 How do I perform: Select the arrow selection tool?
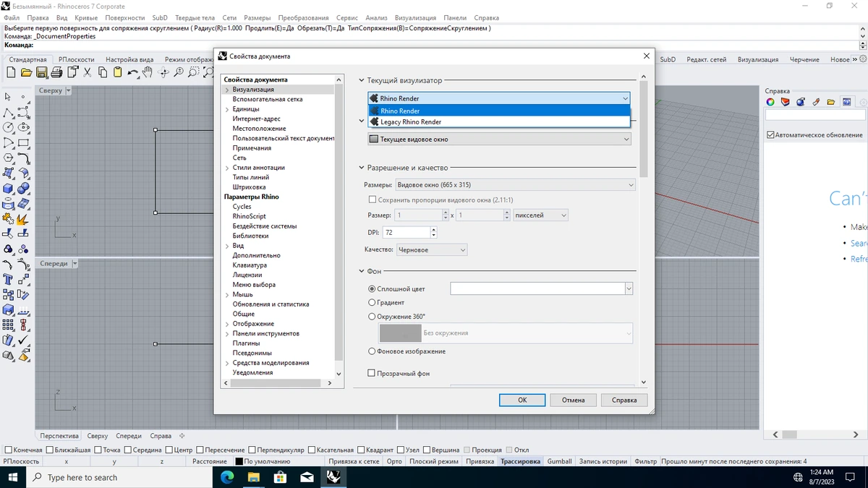coord(8,96)
